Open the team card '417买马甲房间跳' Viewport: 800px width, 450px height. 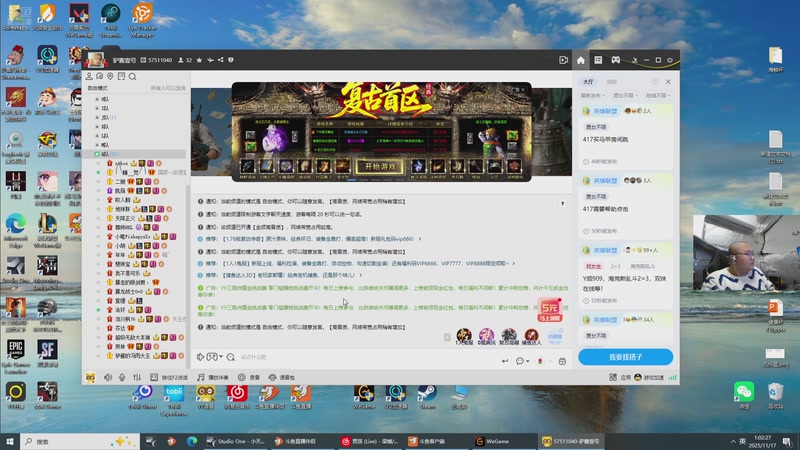(x=626, y=136)
